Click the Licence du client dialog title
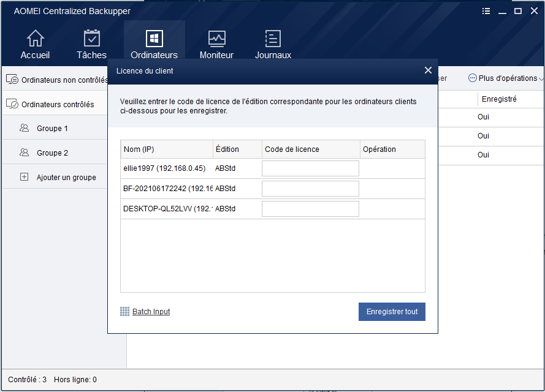 (145, 71)
